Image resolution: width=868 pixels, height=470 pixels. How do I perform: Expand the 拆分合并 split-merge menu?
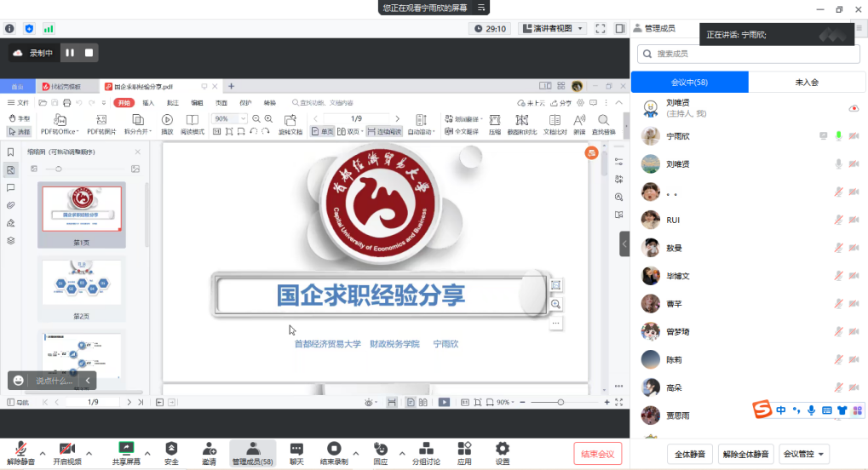[x=138, y=124]
